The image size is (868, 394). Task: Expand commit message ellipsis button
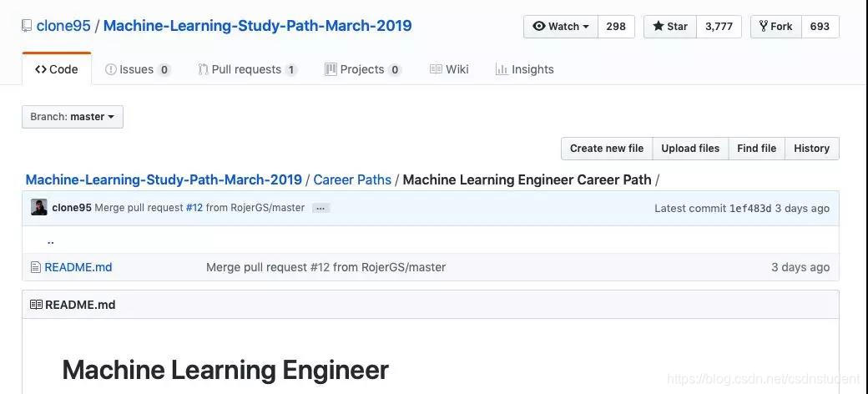click(x=321, y=208)
